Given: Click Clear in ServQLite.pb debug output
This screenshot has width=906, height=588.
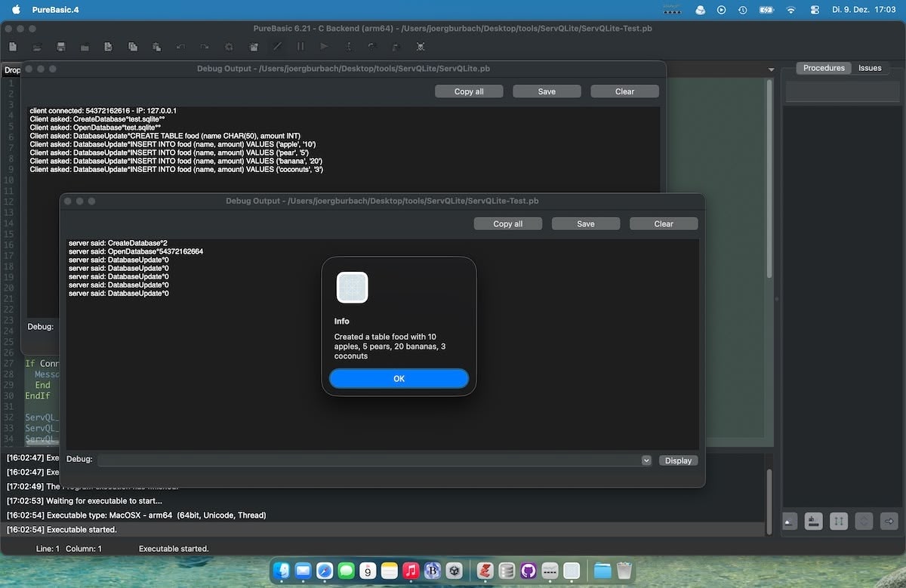Looking at the screenshot, I should point(624,91).
